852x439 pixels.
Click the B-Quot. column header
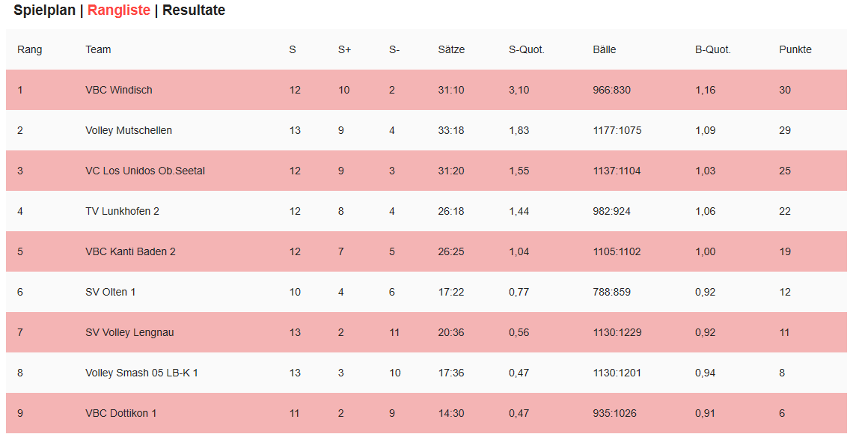click(713, 49)
